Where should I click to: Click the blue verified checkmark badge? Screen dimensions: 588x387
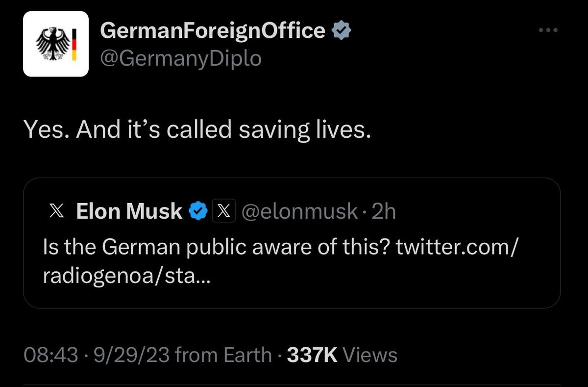click(198, 211)
